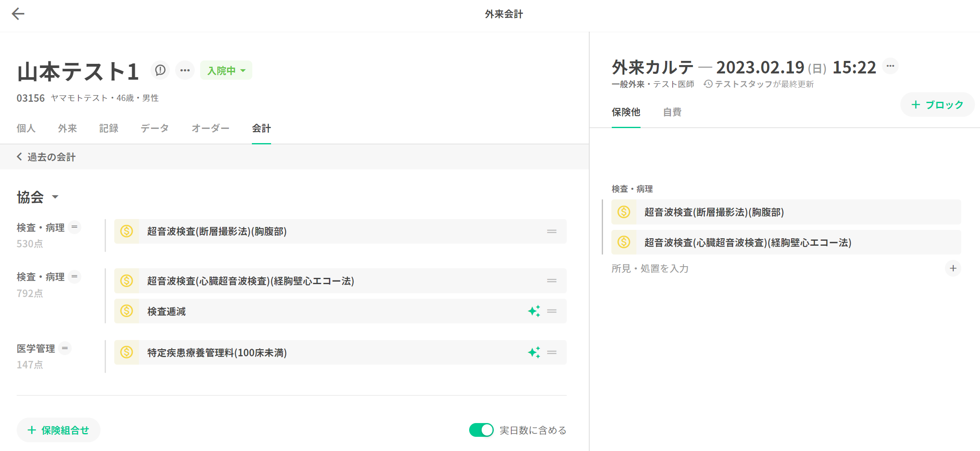Click the ＋保険組合せ button

pyautogui.click(x=58, y=430)
